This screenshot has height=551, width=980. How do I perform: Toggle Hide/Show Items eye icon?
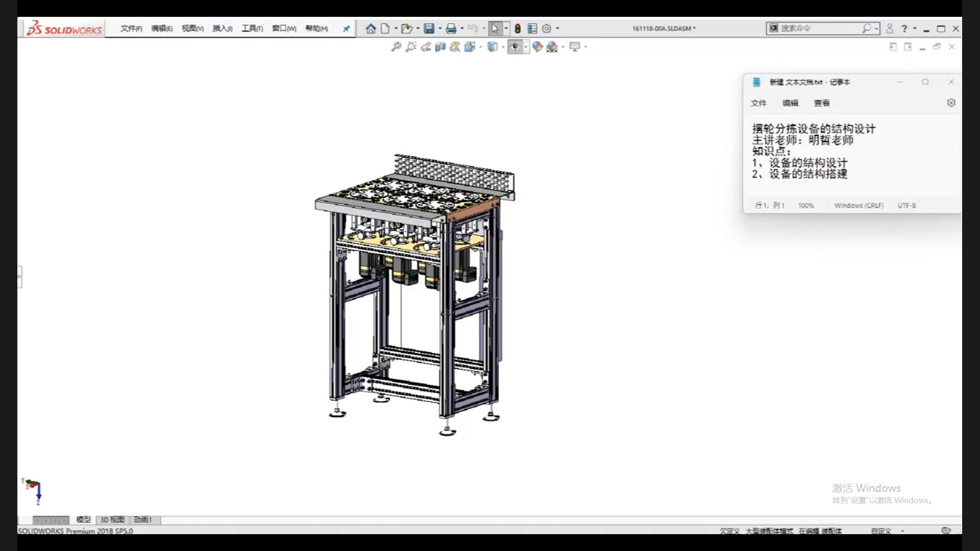(515, 47)
